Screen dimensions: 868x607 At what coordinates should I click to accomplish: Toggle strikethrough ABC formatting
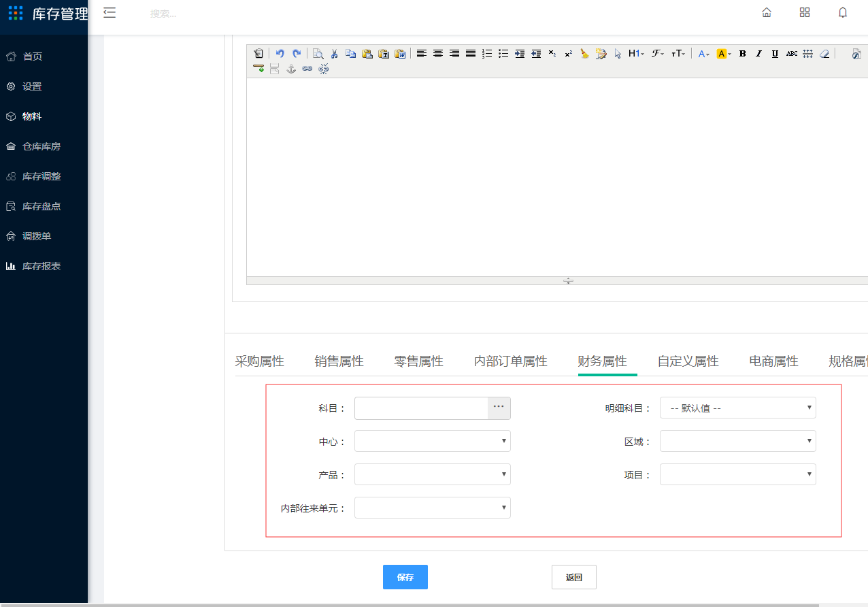click(x=792, y=54)
